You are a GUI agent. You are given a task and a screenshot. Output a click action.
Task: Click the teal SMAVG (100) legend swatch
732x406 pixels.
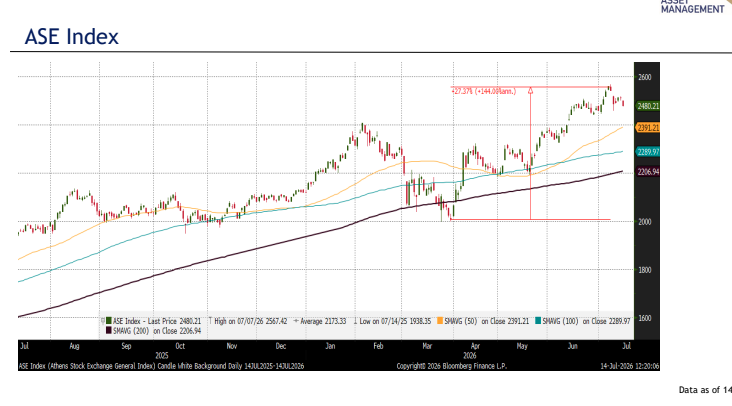(538, 321)
